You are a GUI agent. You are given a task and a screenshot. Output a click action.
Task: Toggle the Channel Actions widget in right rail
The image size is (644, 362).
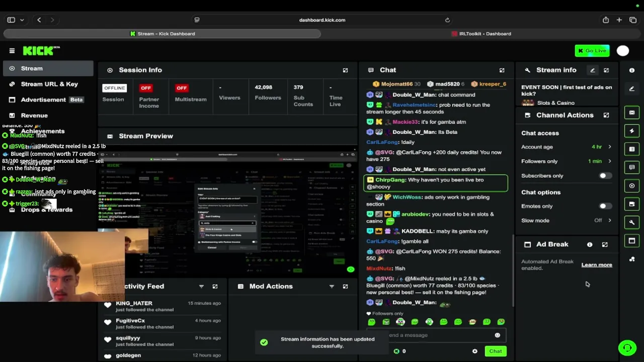tap(632, 204)
